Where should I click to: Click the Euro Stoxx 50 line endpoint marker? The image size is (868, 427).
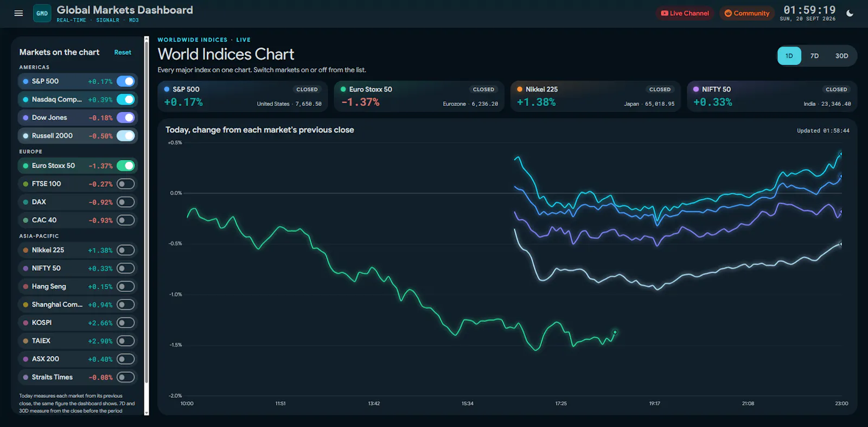[x=615, y=332]
